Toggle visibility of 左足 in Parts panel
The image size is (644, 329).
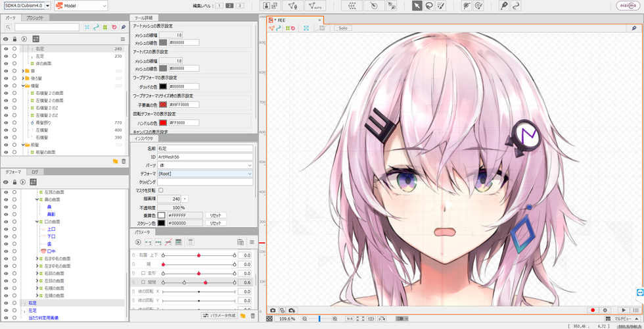pyautogui.click(x=6, y=56)
